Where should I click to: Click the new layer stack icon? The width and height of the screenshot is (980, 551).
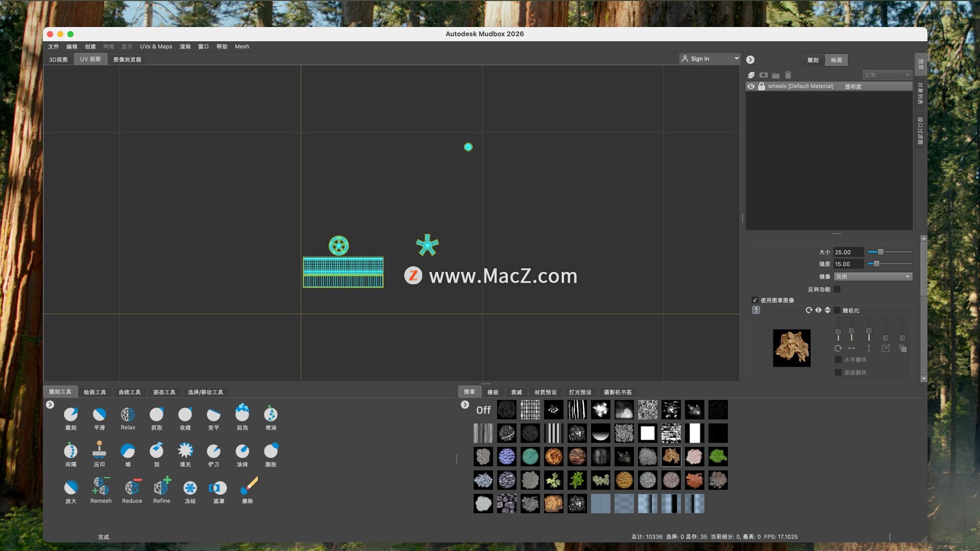751,75
